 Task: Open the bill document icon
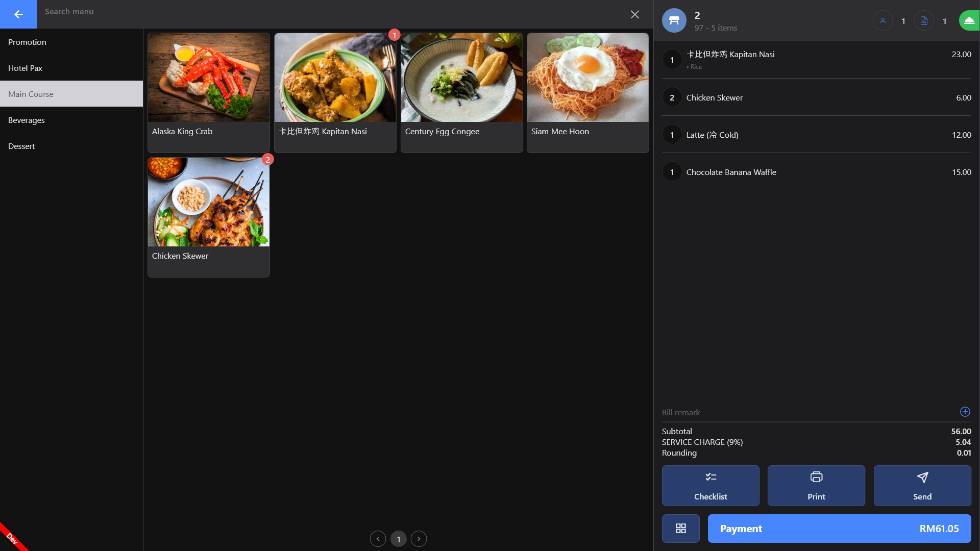[x=924, y=21]
